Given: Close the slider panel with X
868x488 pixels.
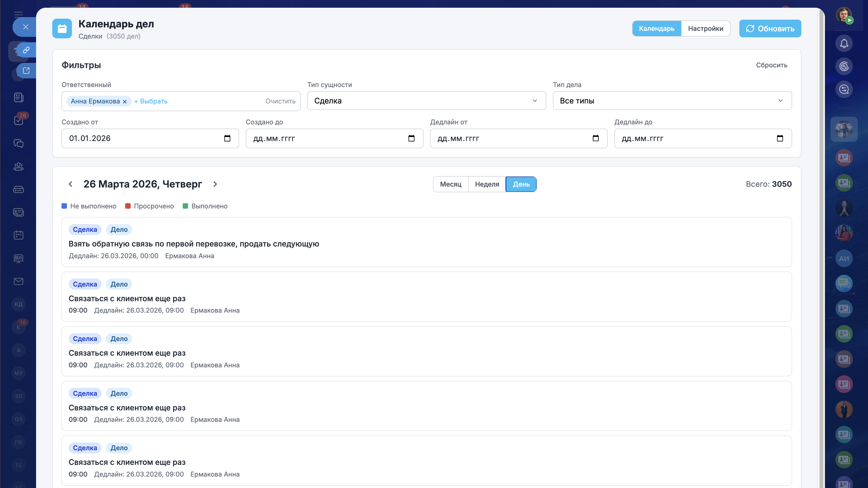Looking at the screenshot, I should [x=26, y=27].
